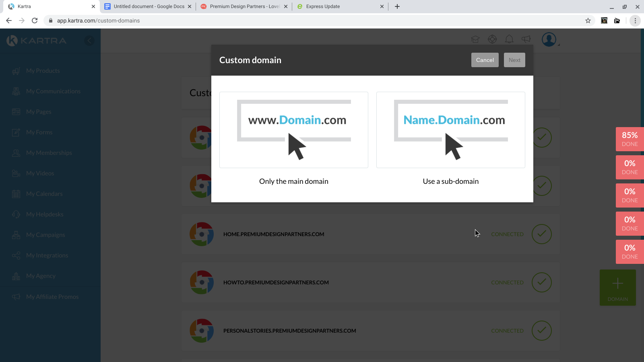The width and height of the screenshot is (644, 362).
Task: Click the My Communications icon
Action: (16, 92)
